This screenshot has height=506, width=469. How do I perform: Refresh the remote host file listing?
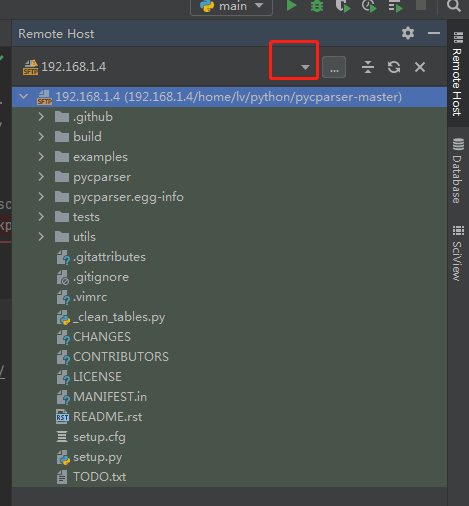(394, 67)
